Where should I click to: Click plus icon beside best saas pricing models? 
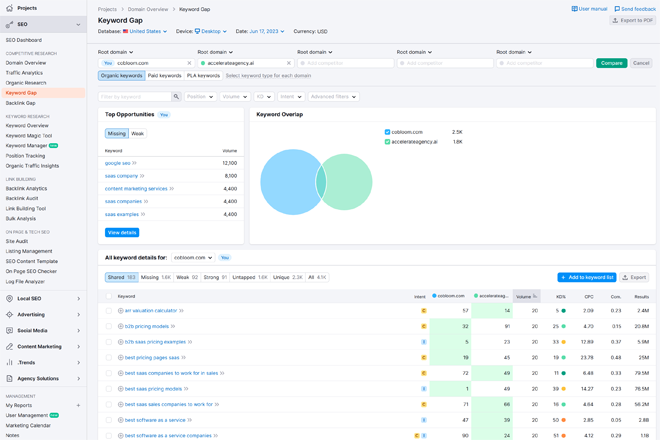tap(120, 389)
